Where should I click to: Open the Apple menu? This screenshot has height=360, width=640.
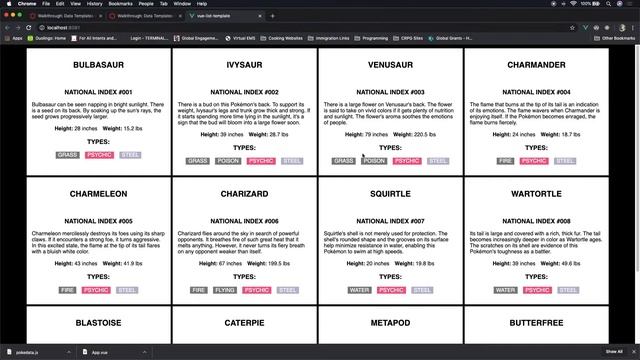pos(9,4)
